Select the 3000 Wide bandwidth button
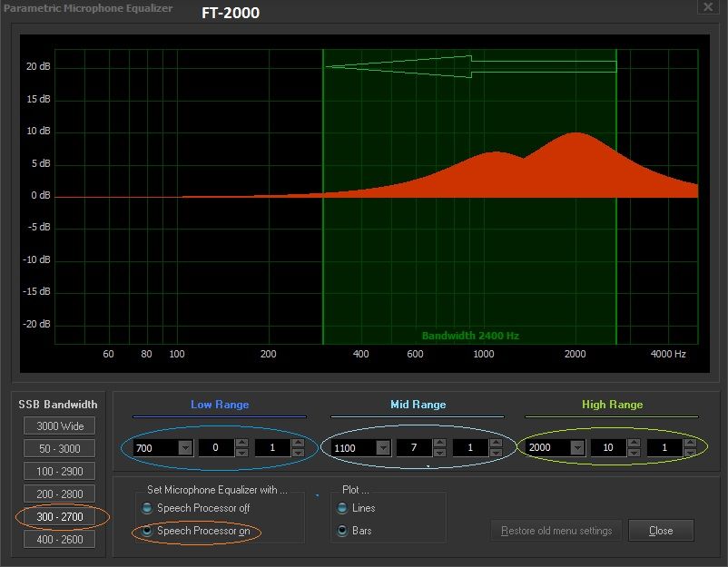The width and height of the screenshot is (728, 567). tap(59, 426)
